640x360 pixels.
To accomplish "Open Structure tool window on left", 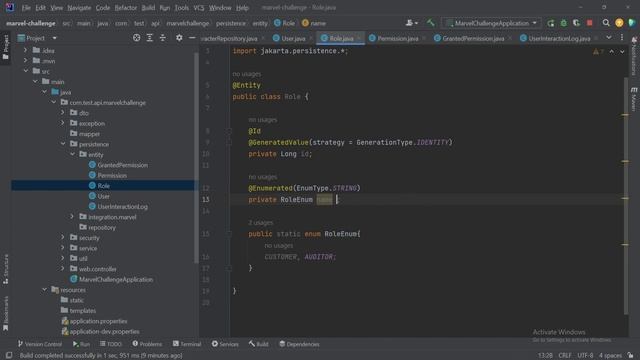I will point(6,269).
